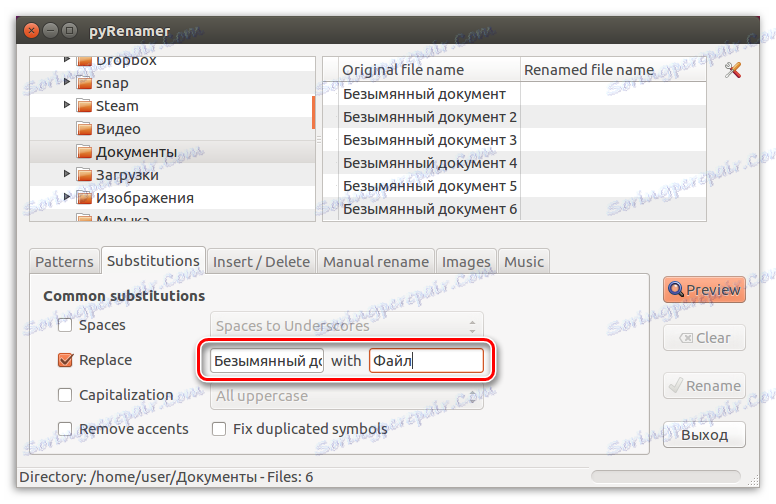Open the Spaces to Underscores dropdown
Image resolution: width=776 pixels, height=504 pixels.
click(346, 326)
